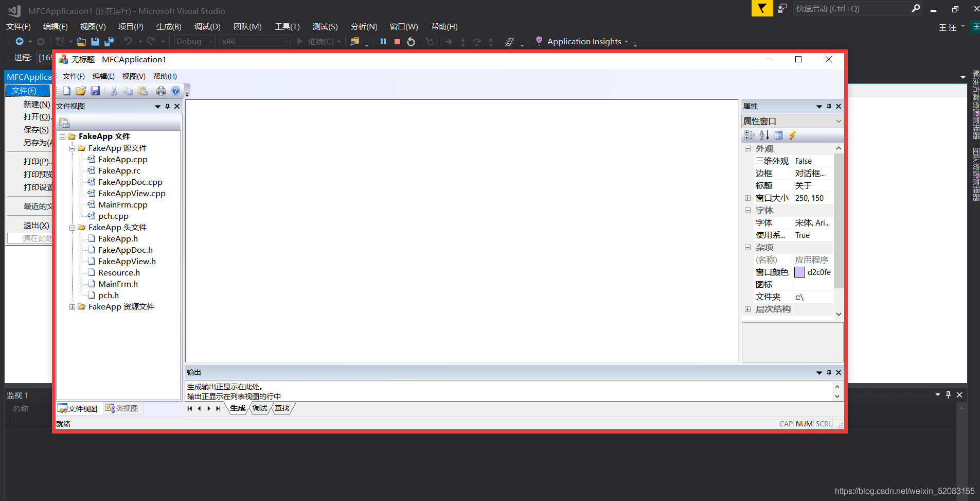Click the 三维外观 False value
Image resolution: width=980 pixels, height=501 pixels.
click(813, 161)
